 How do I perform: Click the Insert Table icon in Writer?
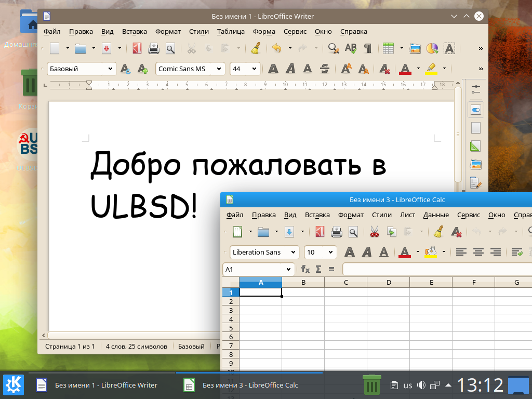pyautogui.click(x=388, y=49)
